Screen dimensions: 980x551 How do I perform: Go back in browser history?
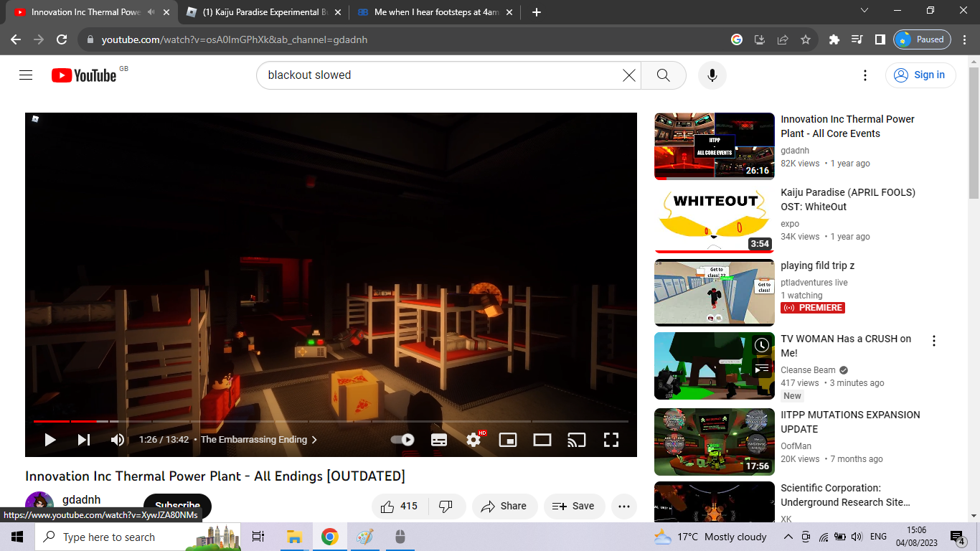(16, 39)
